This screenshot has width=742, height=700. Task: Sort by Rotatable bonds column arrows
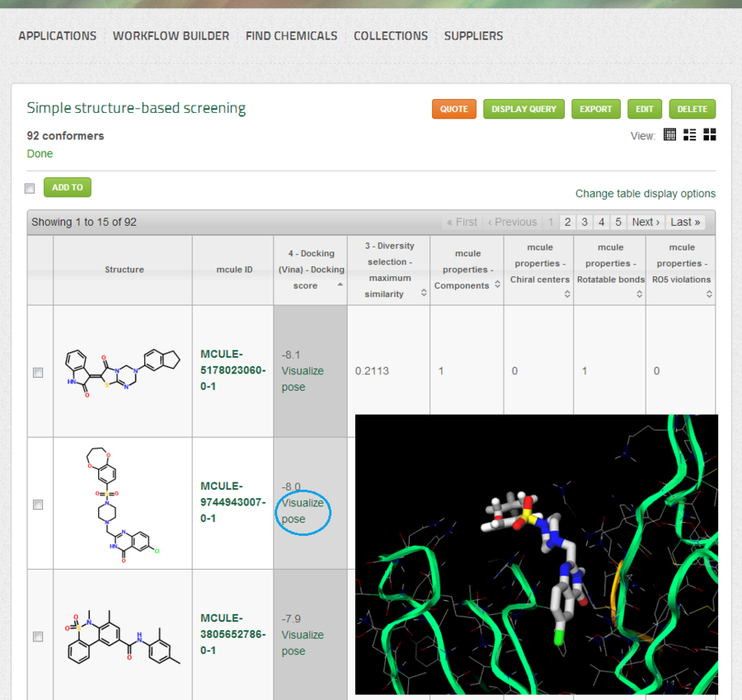639,293
